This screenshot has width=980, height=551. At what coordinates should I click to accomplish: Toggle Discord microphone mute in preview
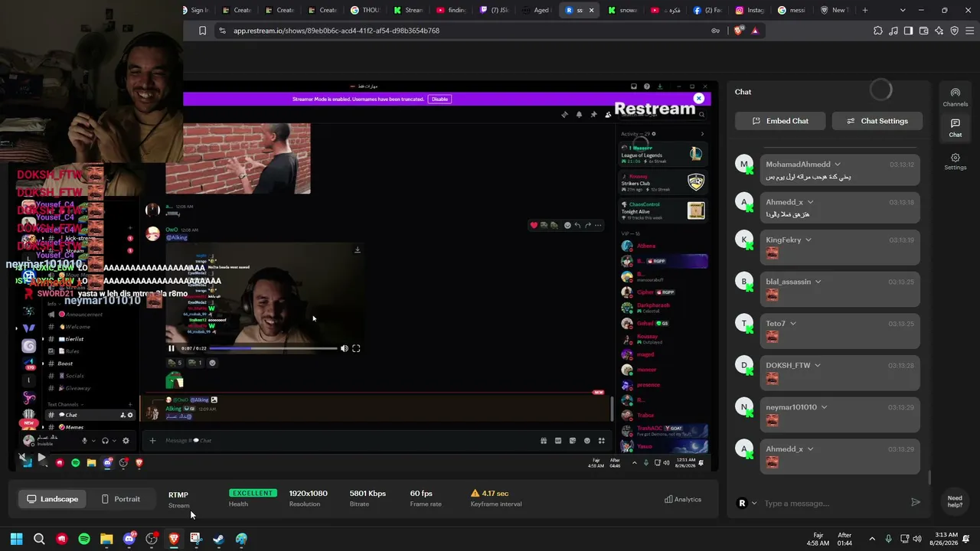(85, 440)
